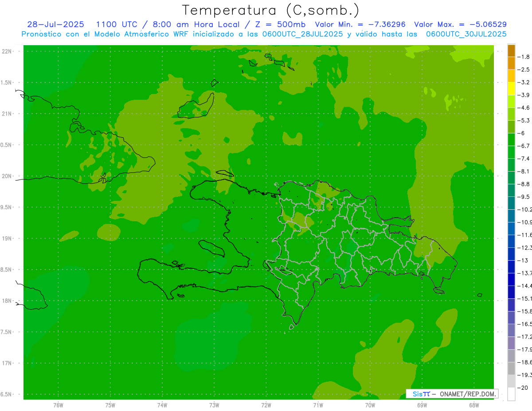Click the "-3.2" legend value
The image size is (532, 411).
tap(524, 82)
